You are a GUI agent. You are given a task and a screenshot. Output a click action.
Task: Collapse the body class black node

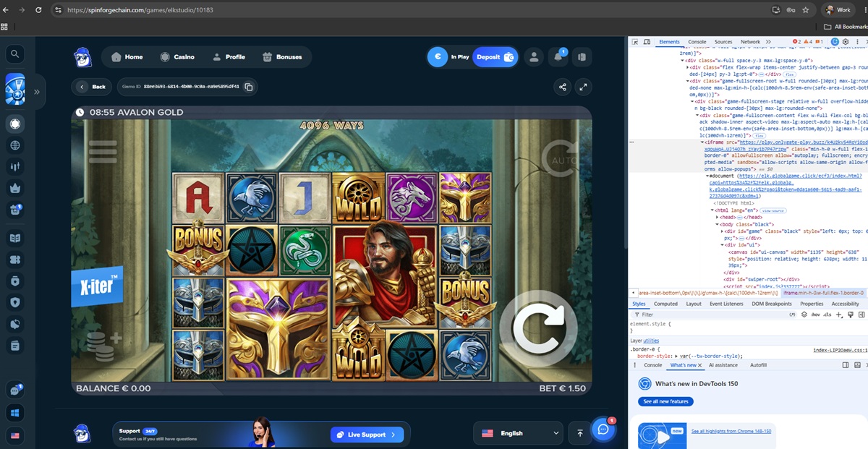pyautogui.click(x=718, y=224)
